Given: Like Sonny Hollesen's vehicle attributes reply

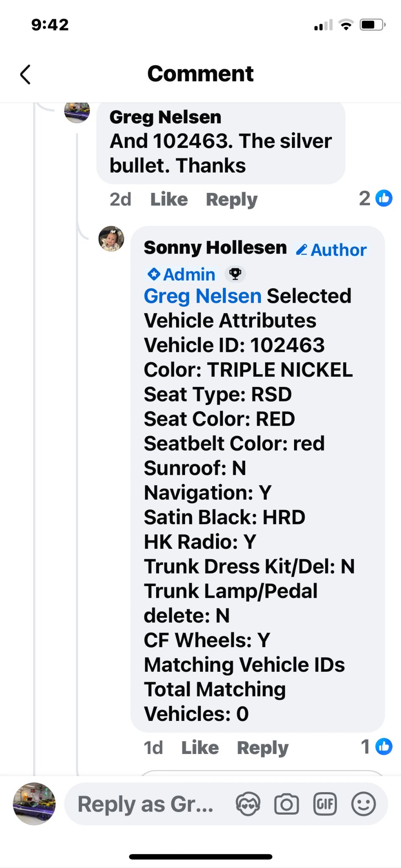Looking at the screenshot, I should [200, 748].
